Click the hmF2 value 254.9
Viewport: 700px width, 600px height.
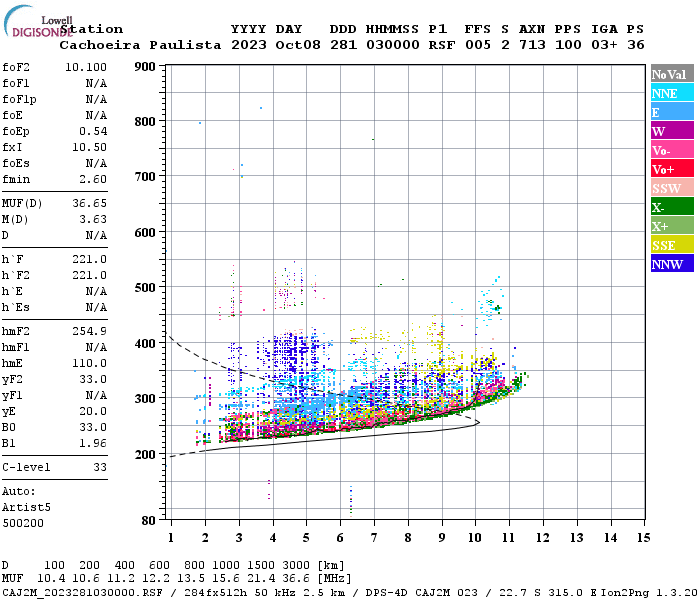pos(89,331)
